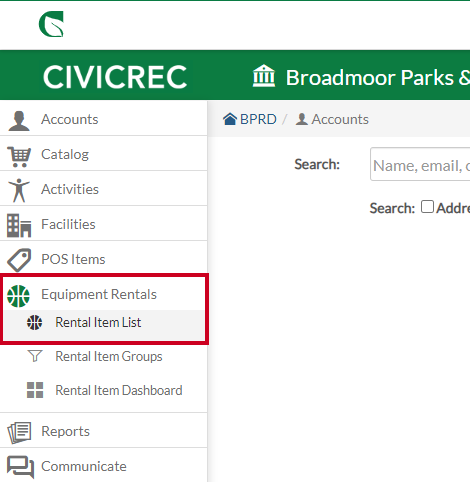The image size is (470, 482).
Task: Click the person icon in Accounts breadcrumb
Action: [302, 119]
